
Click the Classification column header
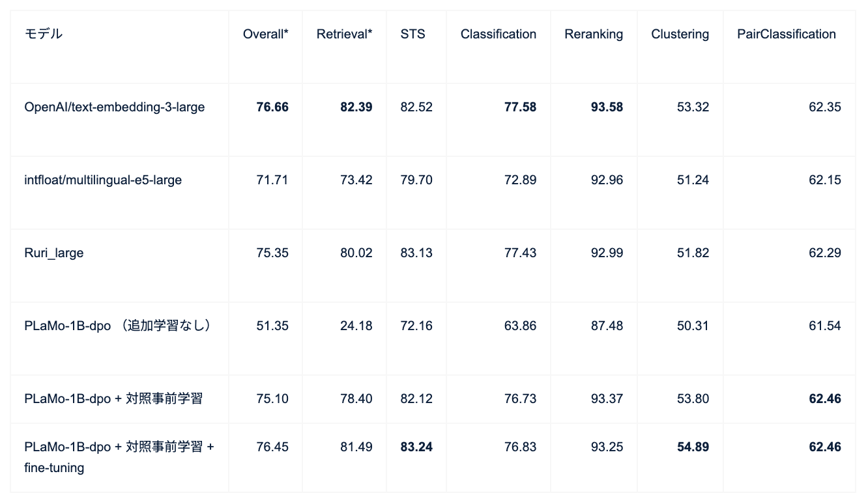point(498,35)
